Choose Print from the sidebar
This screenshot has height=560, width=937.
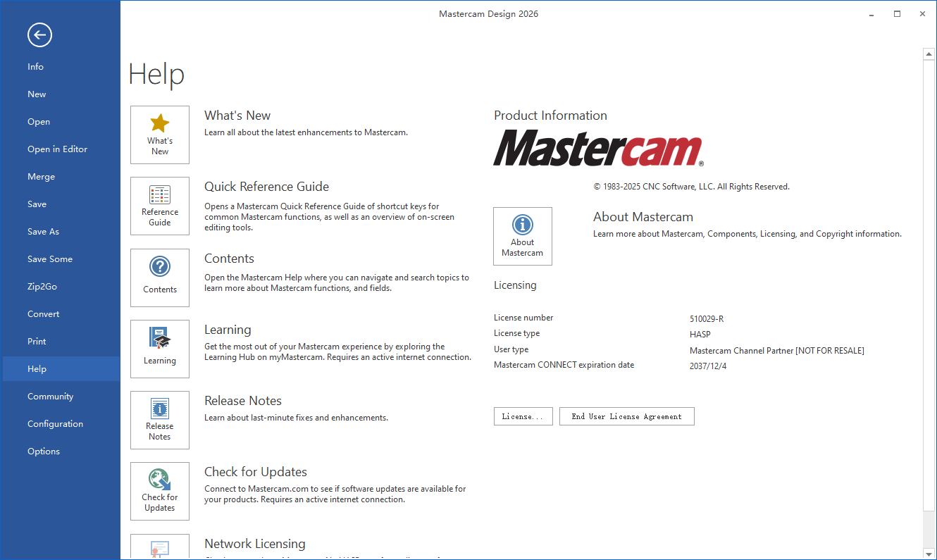[37, 341]
